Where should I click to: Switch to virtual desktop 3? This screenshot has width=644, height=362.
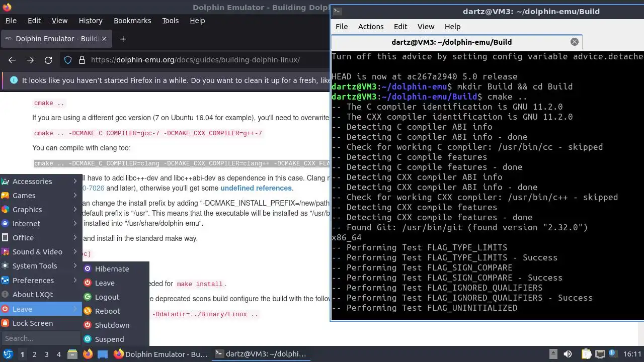click(x=46, y=354)
